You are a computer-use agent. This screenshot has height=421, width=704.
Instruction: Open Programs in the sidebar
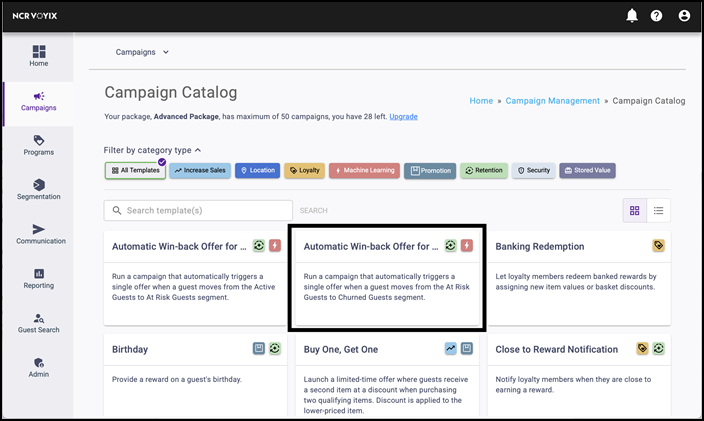tap(38, 145)
